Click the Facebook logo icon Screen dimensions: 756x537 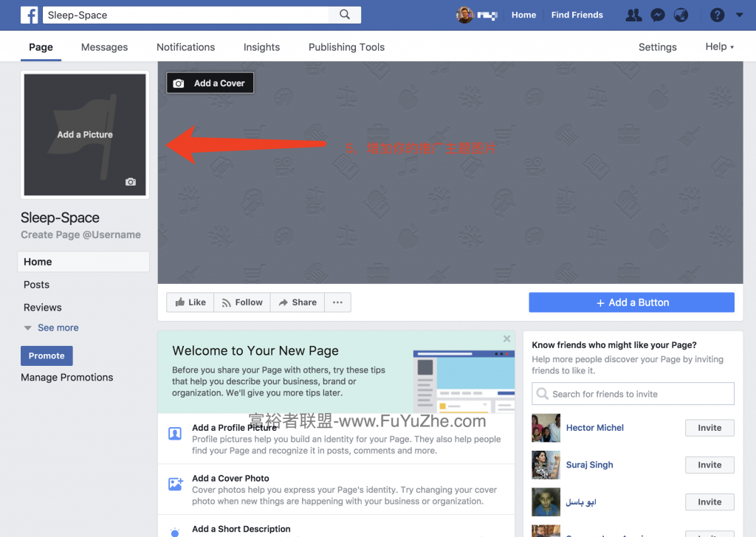29,15
